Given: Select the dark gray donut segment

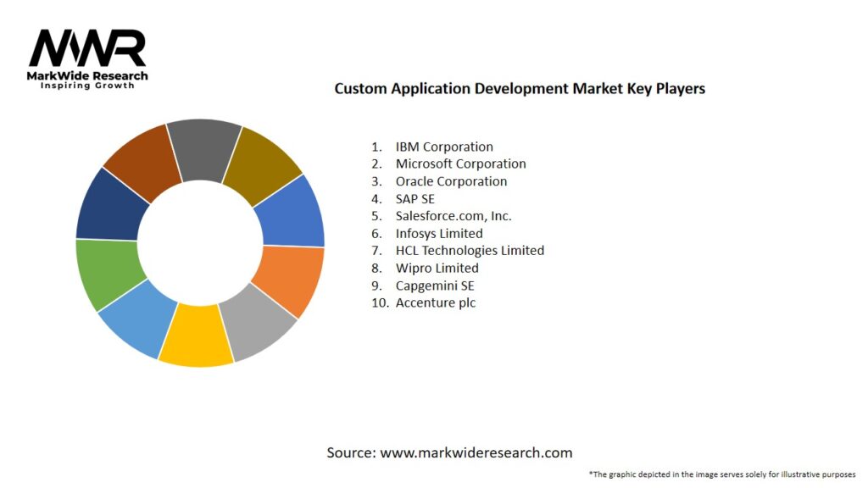Looking at the screenshot, I should click(x=203, y=150).
